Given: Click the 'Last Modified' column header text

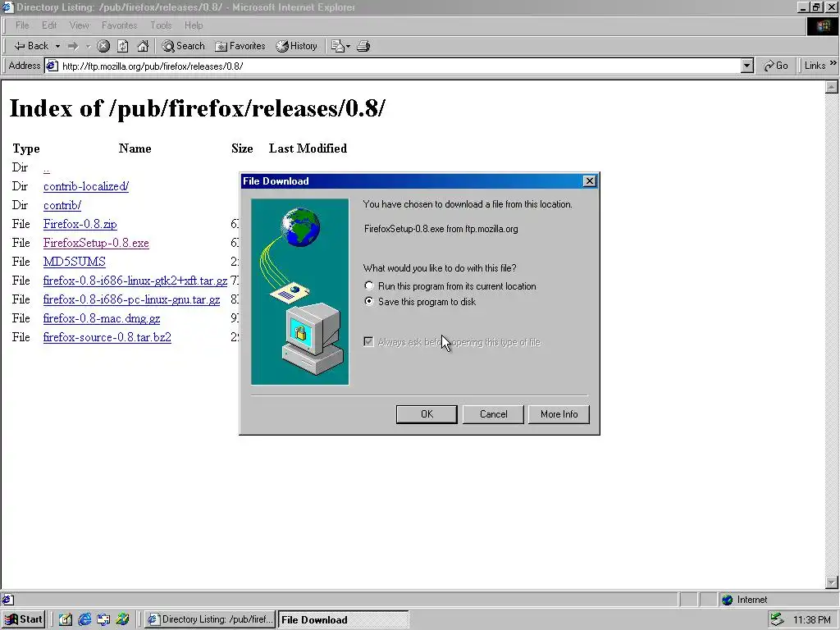Looking at the screenshot, I should [x=308, y=148].
